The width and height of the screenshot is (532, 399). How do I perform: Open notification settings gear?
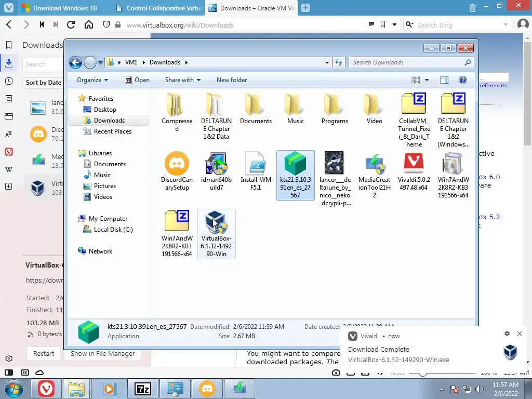pos(507,334)
